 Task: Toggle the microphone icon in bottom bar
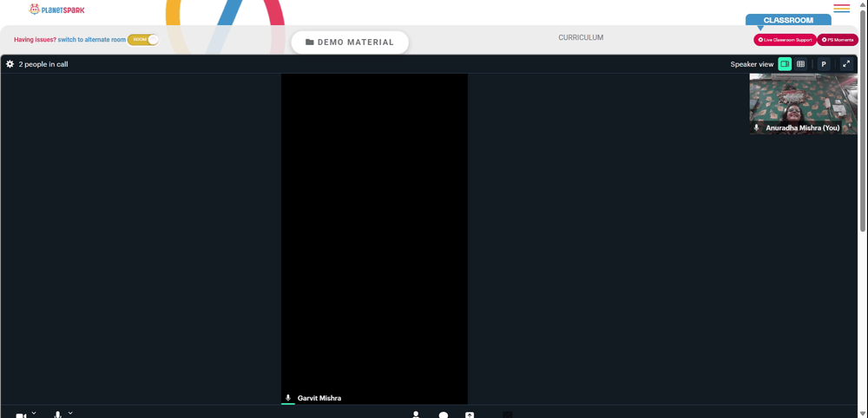click(x=57, y=415)
